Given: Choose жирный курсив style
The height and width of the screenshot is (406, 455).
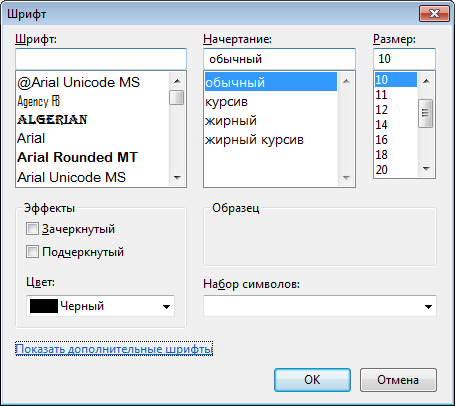Looking at the screenshot, I should [x=254, y=140].
